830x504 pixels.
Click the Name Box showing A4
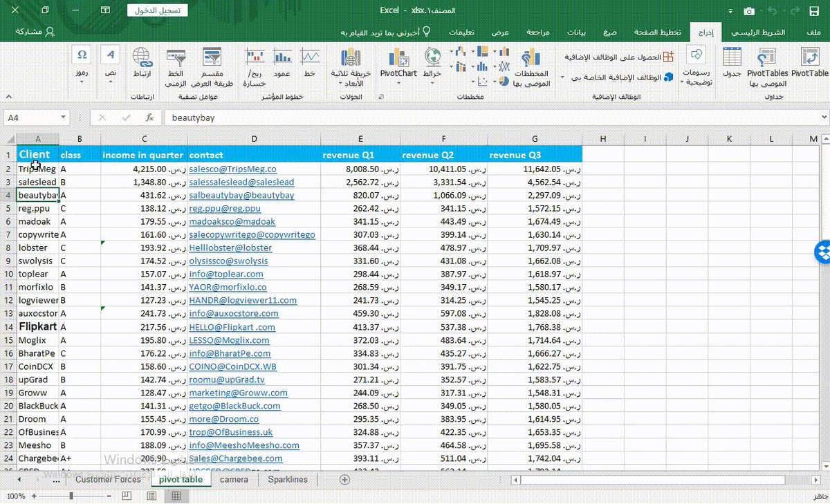31,118
